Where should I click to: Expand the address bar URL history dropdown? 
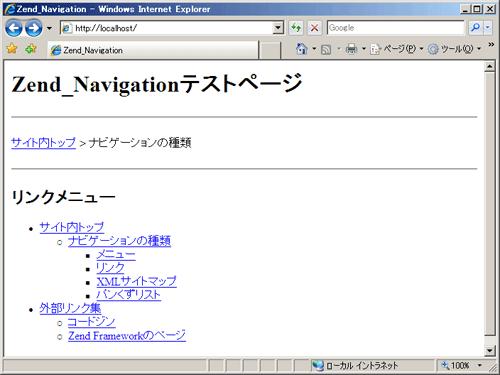(278, 28)
